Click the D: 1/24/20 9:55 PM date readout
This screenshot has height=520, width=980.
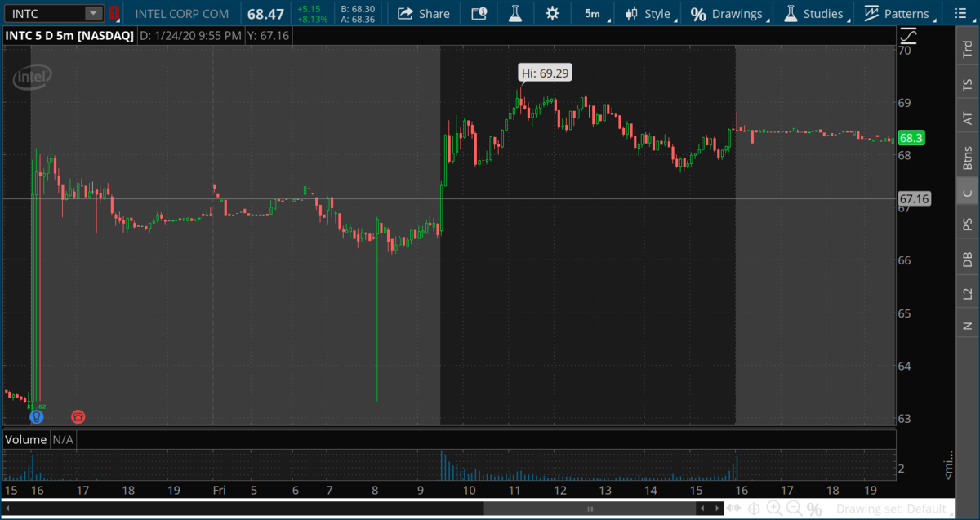tap(191, 35)
